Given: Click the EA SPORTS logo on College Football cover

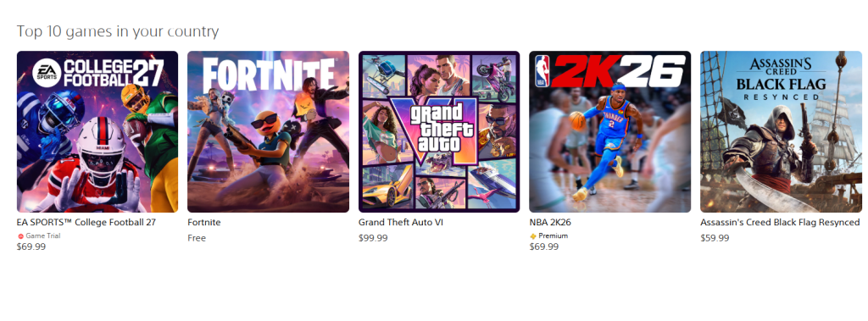Looking at the screenshot, I should point(47,72).
